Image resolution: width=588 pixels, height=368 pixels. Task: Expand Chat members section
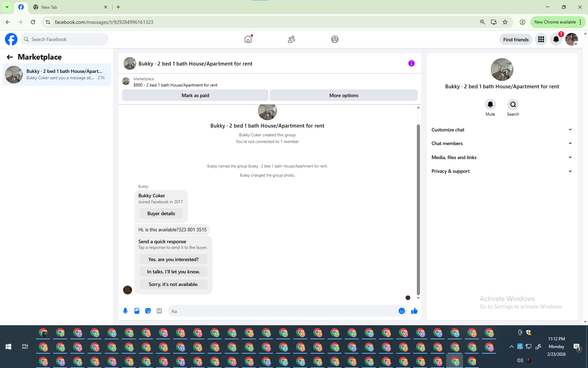(502, 143)
